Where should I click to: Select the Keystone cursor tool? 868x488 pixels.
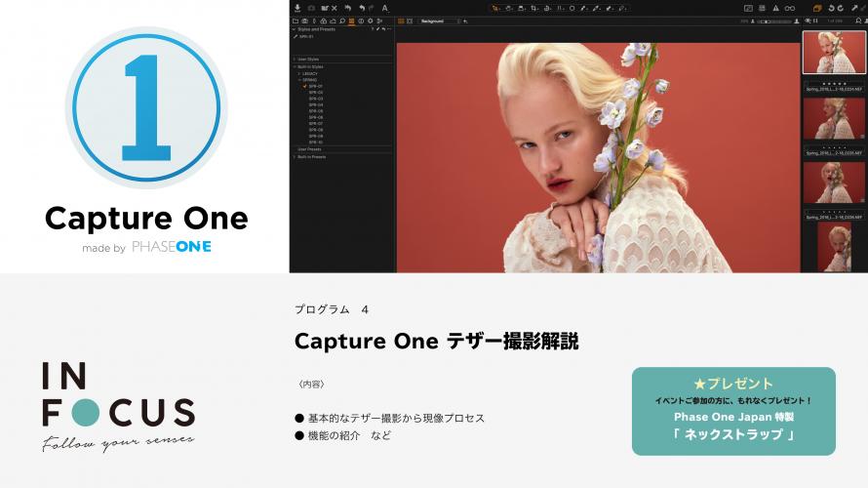(x=560, y=9)
